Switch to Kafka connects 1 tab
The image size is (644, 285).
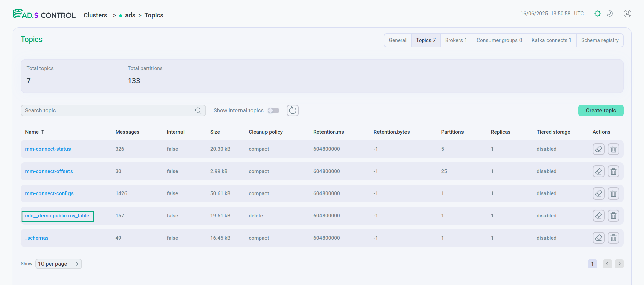pos(552,40)
